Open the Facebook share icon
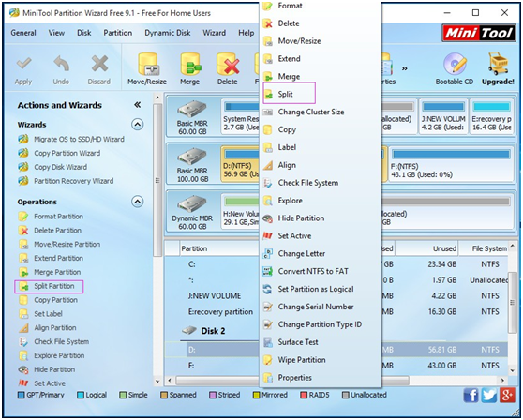 point(471,396)
